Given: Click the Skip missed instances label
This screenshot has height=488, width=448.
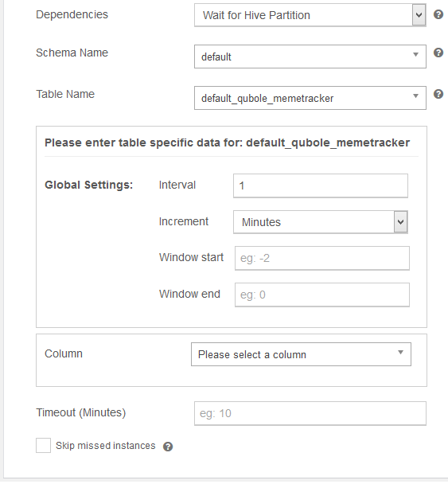Looking at the screenshot, I should coord(106,446).
